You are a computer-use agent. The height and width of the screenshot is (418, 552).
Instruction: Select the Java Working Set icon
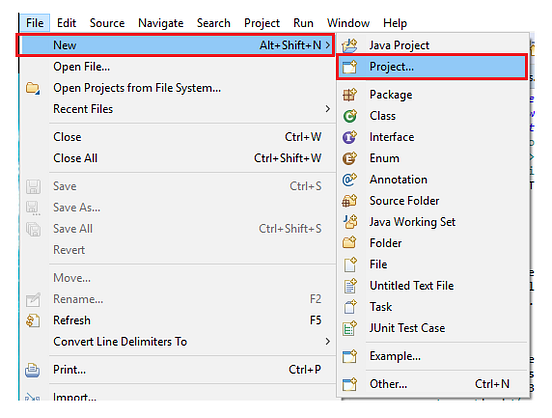click(350, 222)
